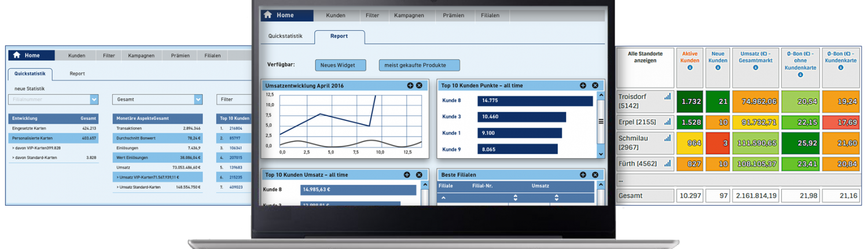Viewport: 868px width, 249px height.
Task: Click the Aktive Kunden column header
Action: point(690,68)
